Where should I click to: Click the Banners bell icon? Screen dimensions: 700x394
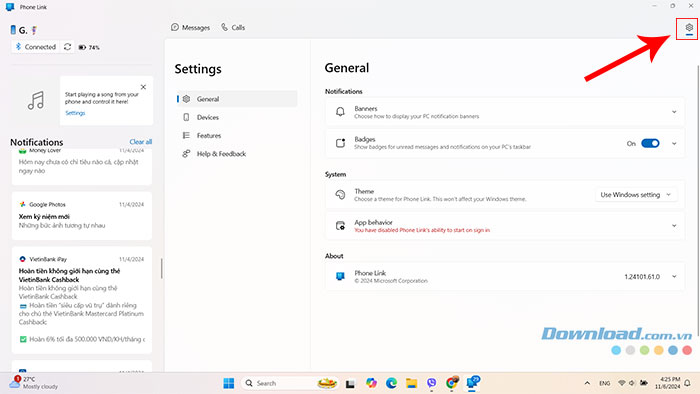[340, 112]
